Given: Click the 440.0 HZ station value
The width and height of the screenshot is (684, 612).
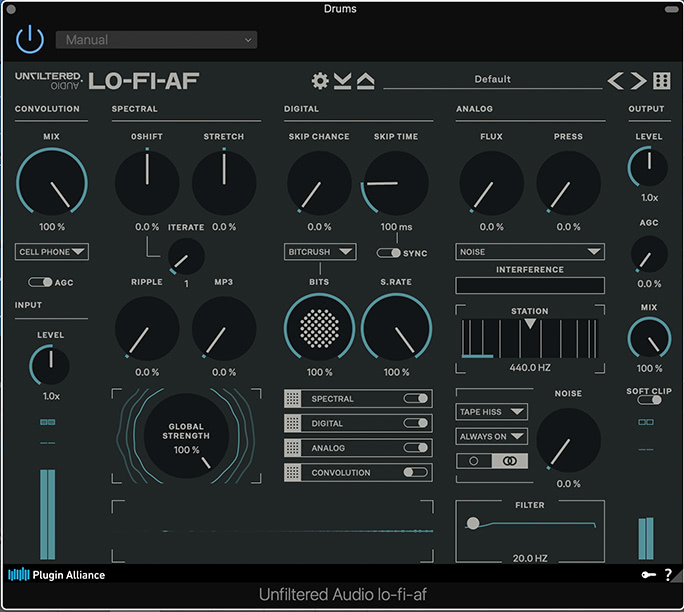Looking at the screenshot, I should click(530, 367).
